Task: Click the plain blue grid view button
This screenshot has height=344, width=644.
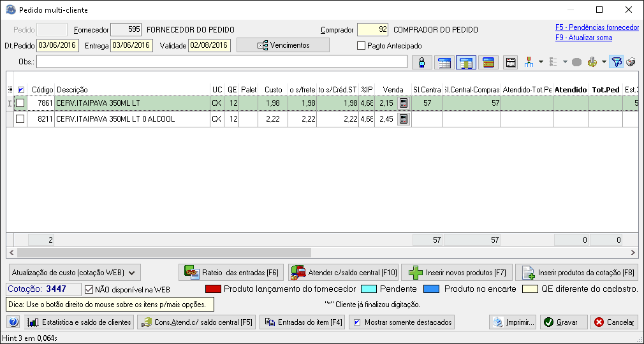Action: 444,62
